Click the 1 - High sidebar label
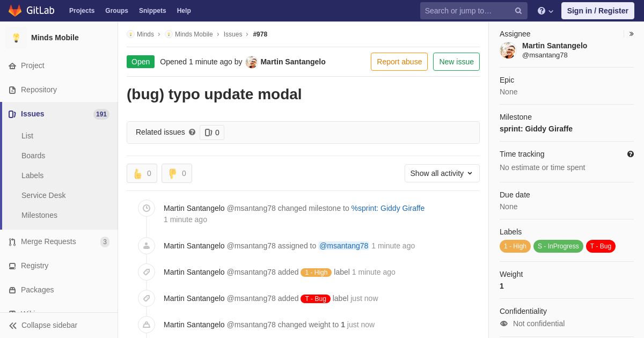 coord(515,246)
